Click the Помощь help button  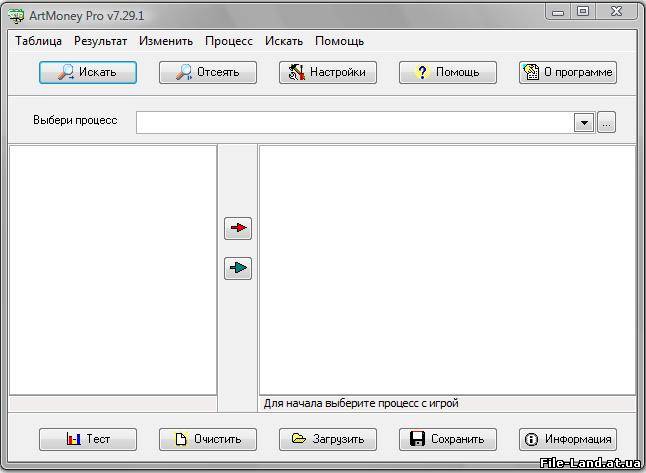(x=447, y=73)
